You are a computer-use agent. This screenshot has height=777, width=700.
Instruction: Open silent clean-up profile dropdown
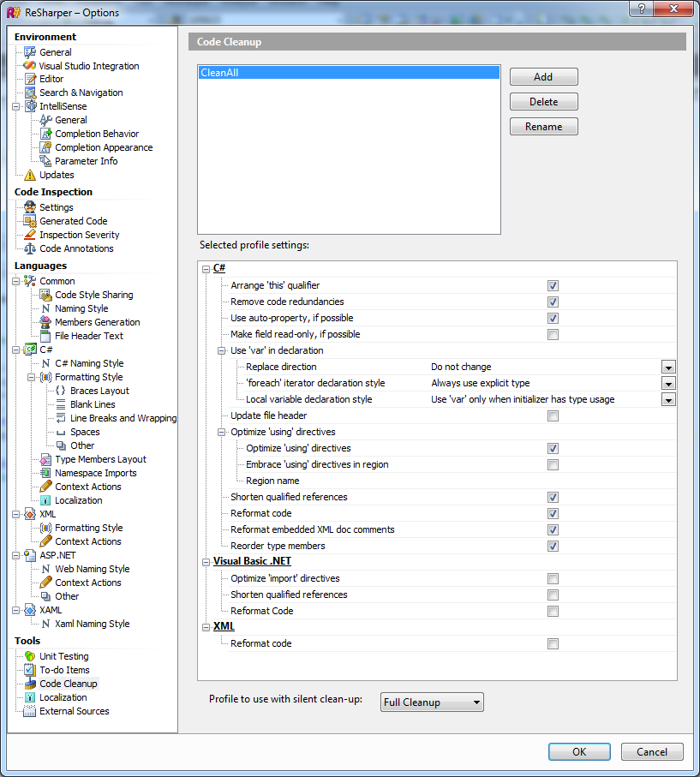(x=432, y=702)
